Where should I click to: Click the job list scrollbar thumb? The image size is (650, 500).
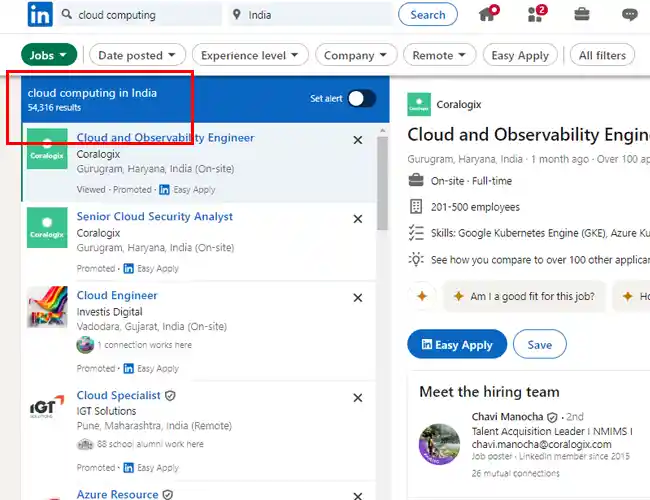pos(382,183)
